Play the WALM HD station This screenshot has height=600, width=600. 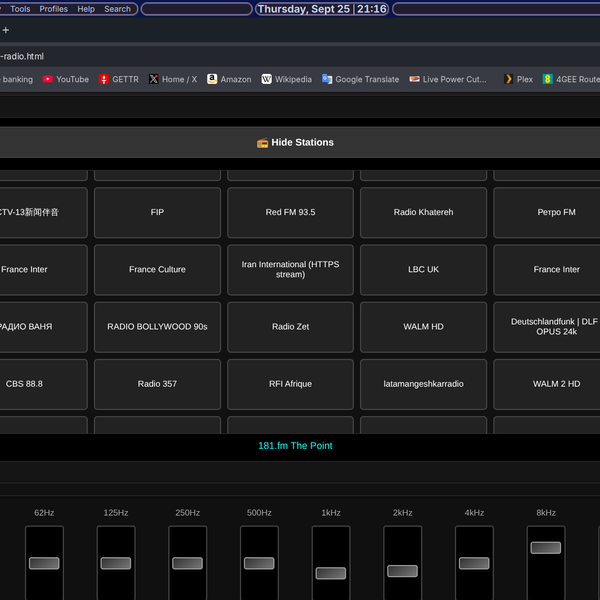point(423,327)
